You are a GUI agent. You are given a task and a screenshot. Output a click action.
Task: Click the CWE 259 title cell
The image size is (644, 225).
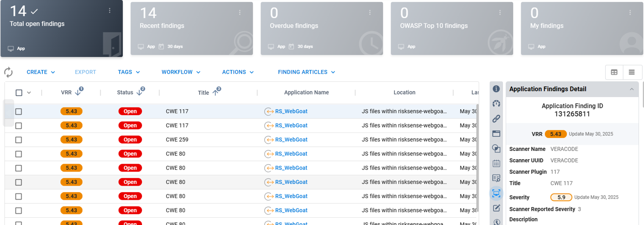[x=177, y=139]
